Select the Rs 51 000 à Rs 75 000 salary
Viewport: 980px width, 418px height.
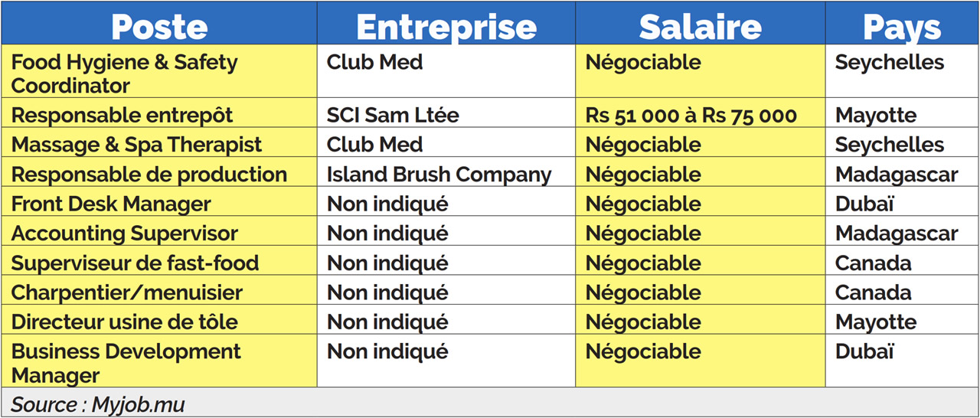pos(691,116)
